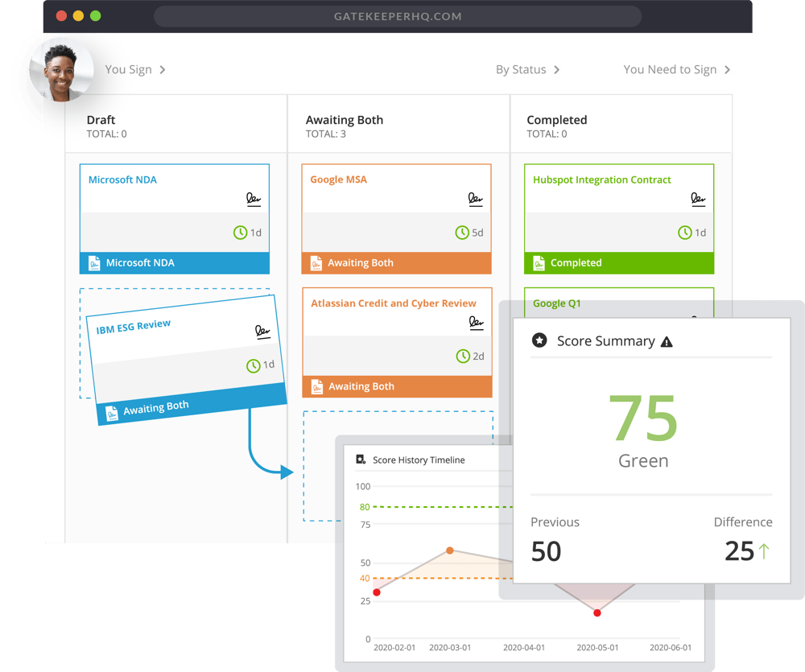Click signature icon on Hubspot Integration Contract
The height and width of the screenshot is (672, 805).
click(698, 200)
